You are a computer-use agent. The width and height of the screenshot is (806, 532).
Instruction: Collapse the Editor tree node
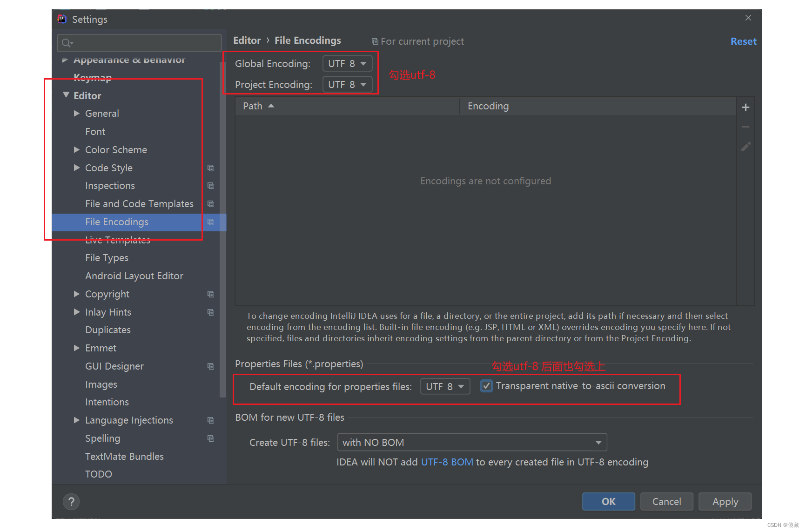point(66,95)
